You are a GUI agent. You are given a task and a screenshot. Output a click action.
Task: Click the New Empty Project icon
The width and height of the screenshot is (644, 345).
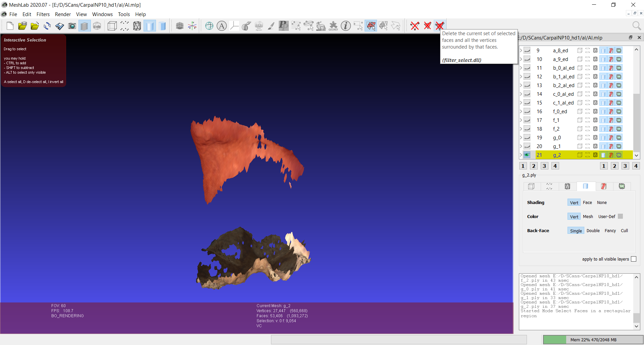tap(10, 26)
